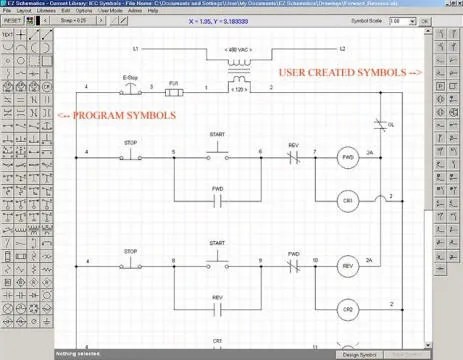Select the thick line weight icon
This screenshot has width=463, height=360.
click(123, 21)
